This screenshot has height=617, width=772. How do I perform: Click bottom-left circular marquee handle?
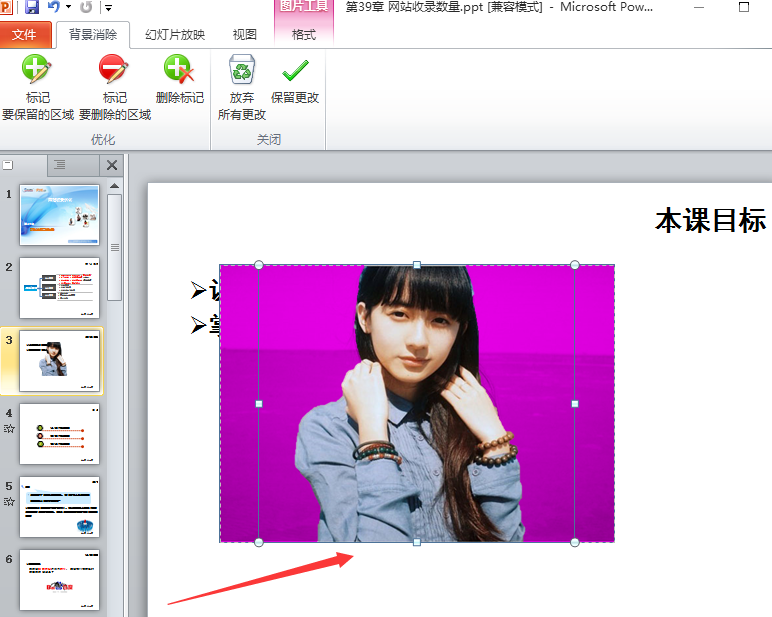coord(259,542)
